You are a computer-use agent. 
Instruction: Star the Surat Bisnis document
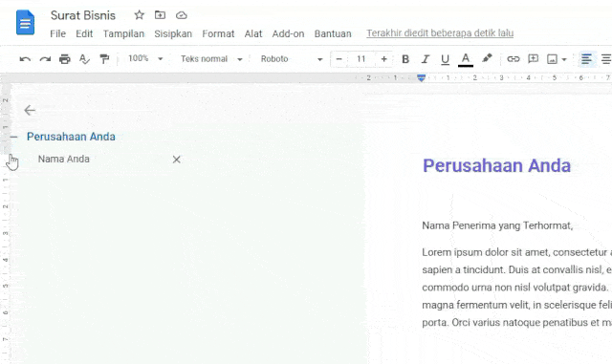pyautogui.click(x=139, y=15)
